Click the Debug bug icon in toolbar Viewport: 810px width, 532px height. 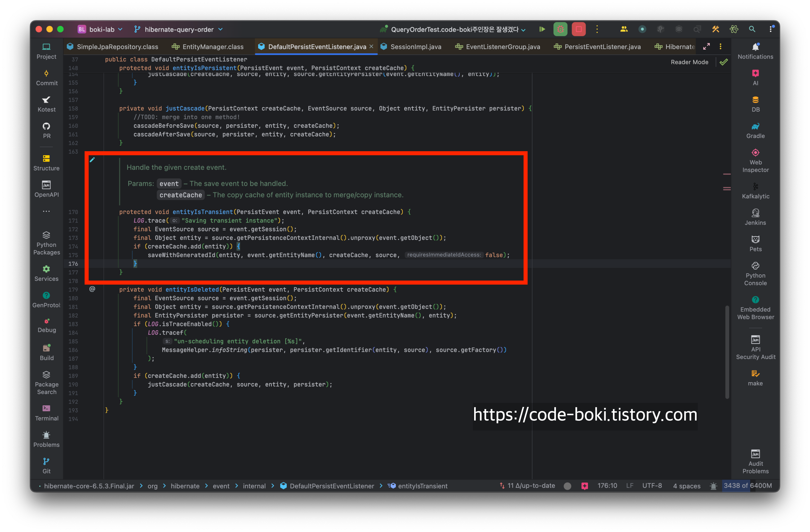(x=560, y=29)
